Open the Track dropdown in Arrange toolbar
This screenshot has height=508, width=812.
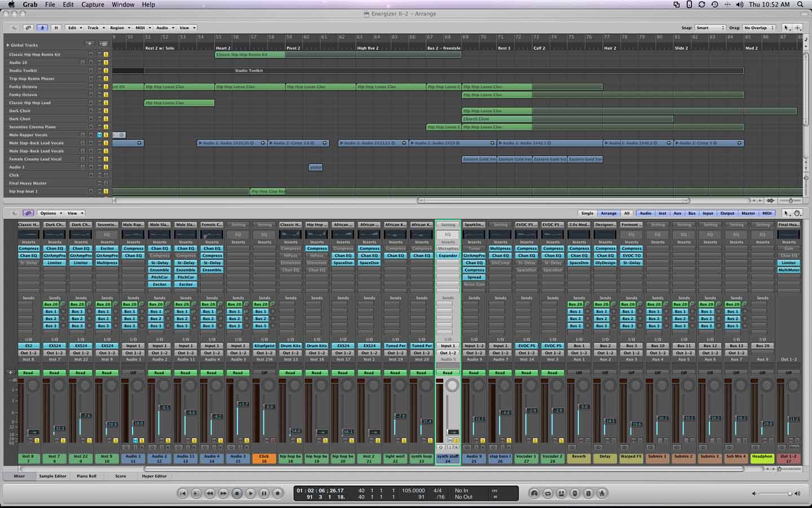(95, 28)
